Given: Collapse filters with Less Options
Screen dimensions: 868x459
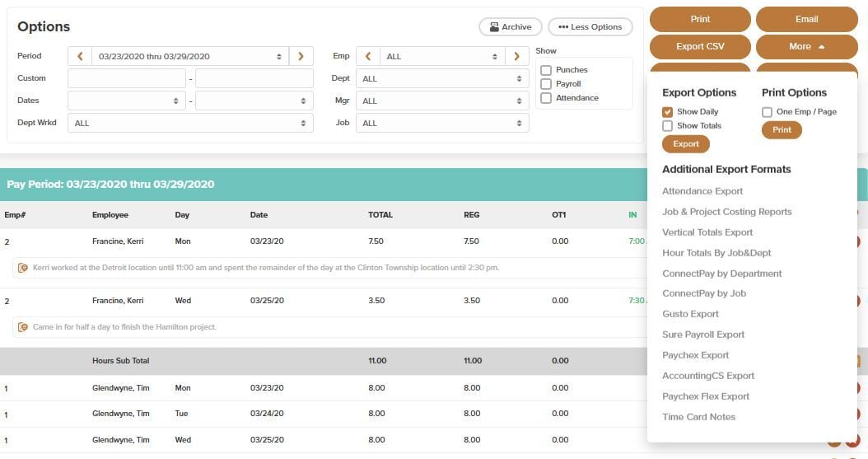Looking at the screenshot, I should click(590, 27).
